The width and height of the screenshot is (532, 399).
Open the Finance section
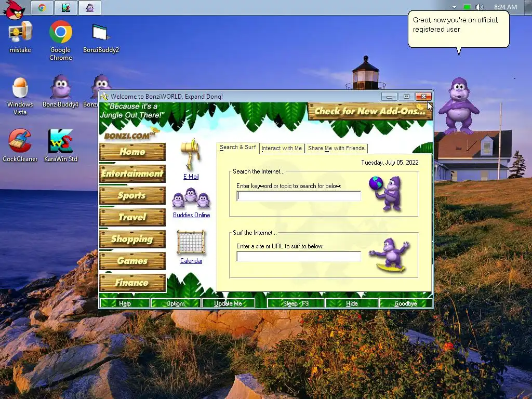coord(132,283)
